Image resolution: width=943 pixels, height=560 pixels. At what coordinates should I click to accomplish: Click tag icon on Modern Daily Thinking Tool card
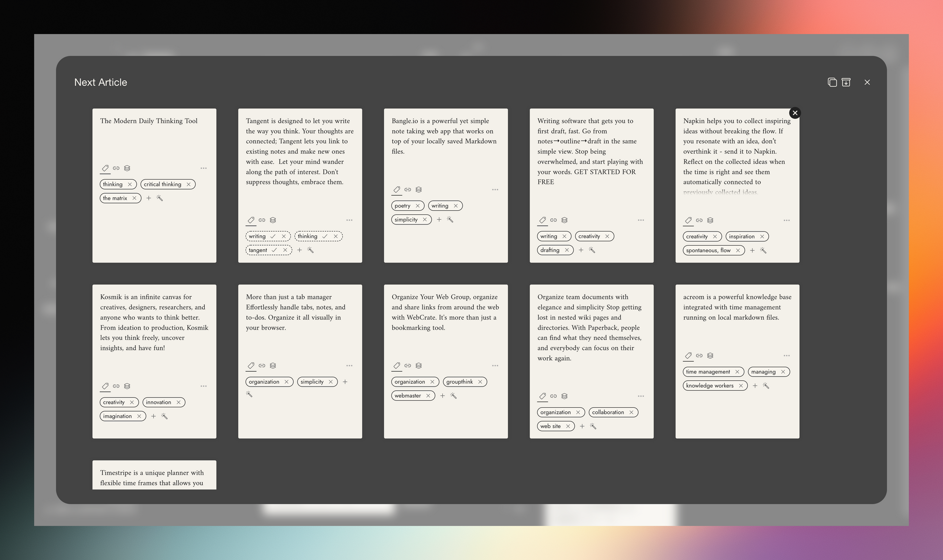coord(105,168)
